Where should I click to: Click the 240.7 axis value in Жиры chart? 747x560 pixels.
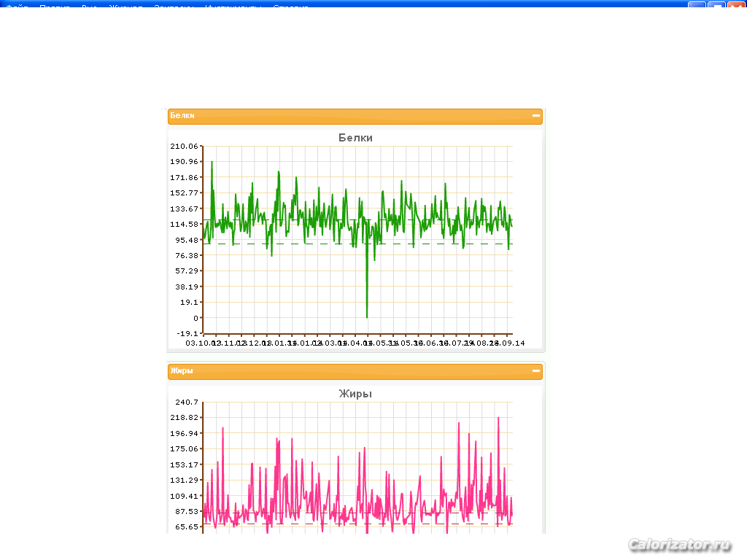point(186,402)
